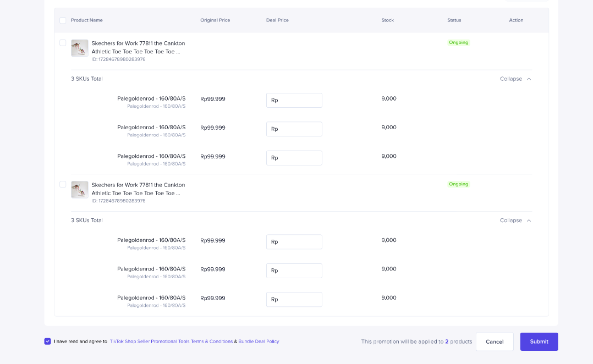Open TikTok Shop Seller Promotional Tools Terms link

171,341
